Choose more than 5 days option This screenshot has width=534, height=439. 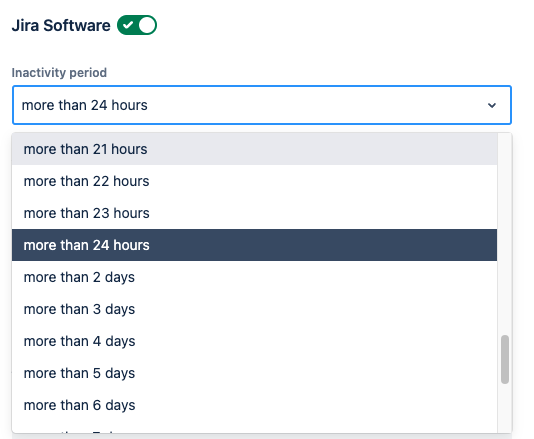254,373
